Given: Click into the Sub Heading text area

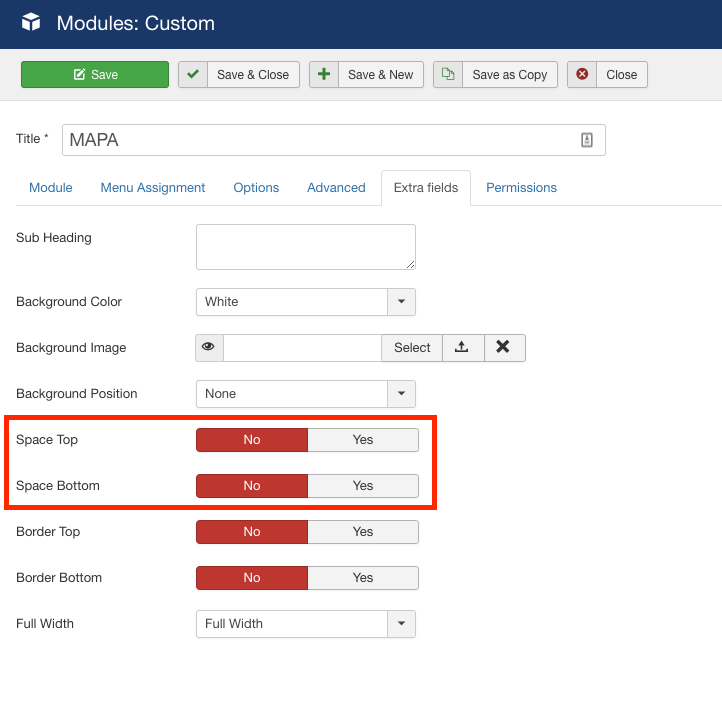Looking at the screenshot, I should (x=305, y=246).
